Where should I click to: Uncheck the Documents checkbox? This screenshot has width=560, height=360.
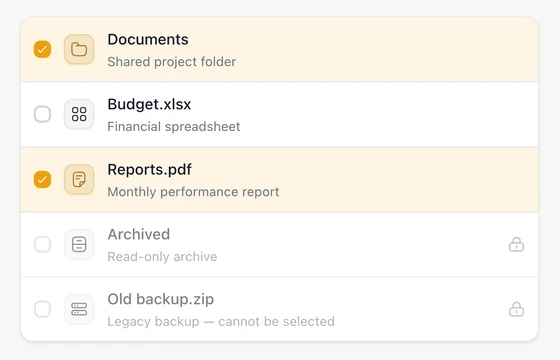[42, 49]
